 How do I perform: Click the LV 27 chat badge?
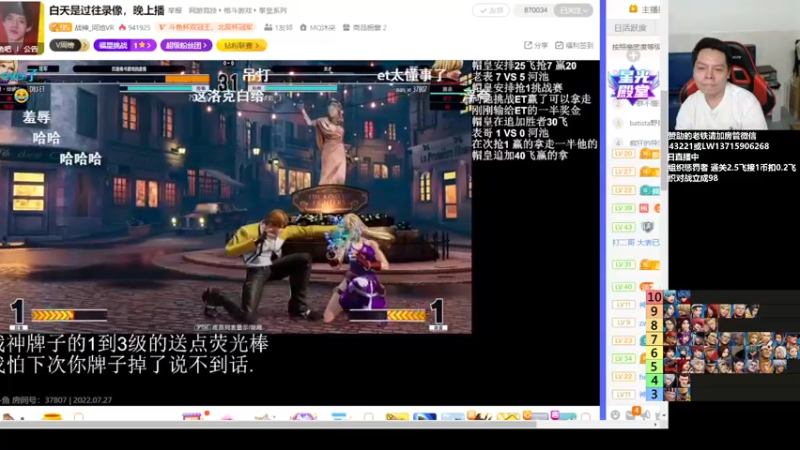click(x=623, y=171)
